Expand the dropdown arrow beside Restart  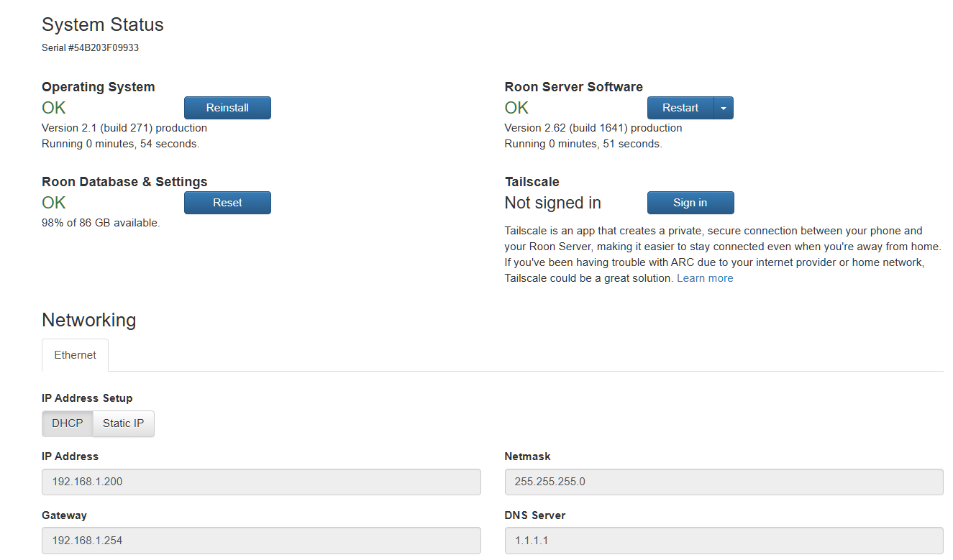[x=724, y=108]
